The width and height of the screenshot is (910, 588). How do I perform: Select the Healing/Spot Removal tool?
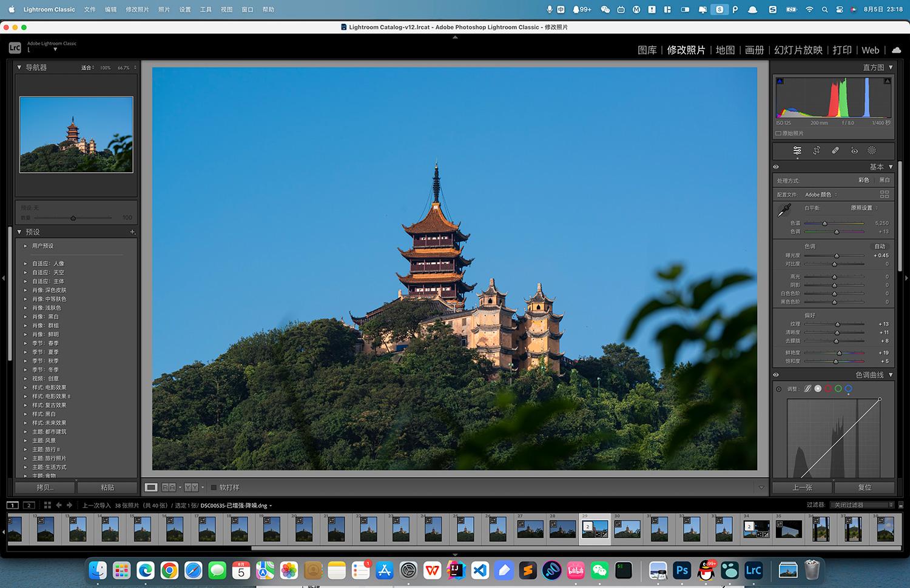[835, 150]
